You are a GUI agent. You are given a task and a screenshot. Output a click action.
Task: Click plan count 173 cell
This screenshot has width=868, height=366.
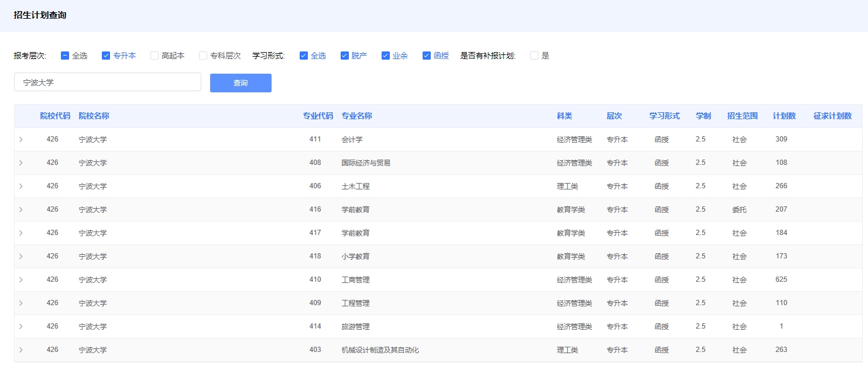pyautogui.click(x=781, y=256)
